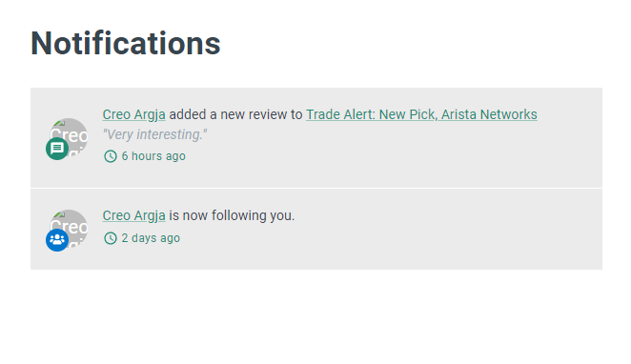Click the divider between the two notifications
Screen dimensions: 631x364
tap(316, 188)
